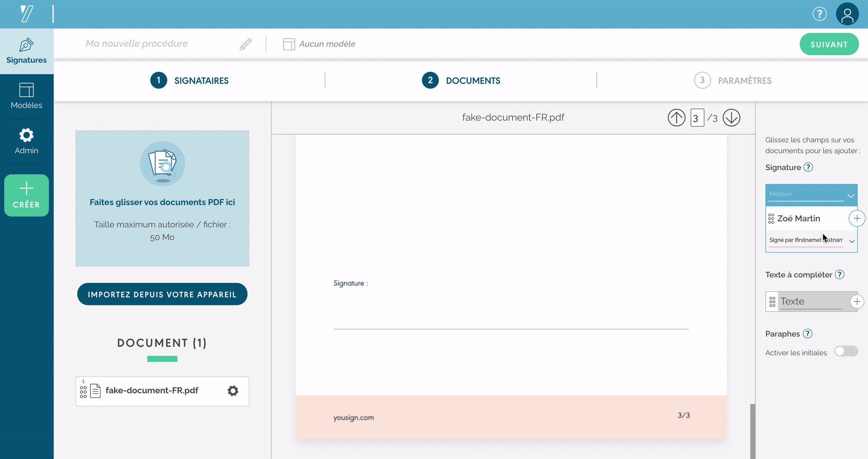Open the user account avatar menu
The width and height of the screenshot is (868, 459).
(847, 14)
